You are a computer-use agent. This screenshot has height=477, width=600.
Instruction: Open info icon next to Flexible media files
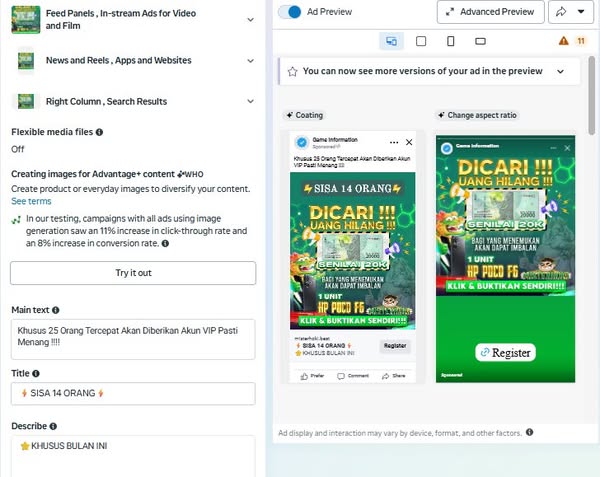[99, 132]
